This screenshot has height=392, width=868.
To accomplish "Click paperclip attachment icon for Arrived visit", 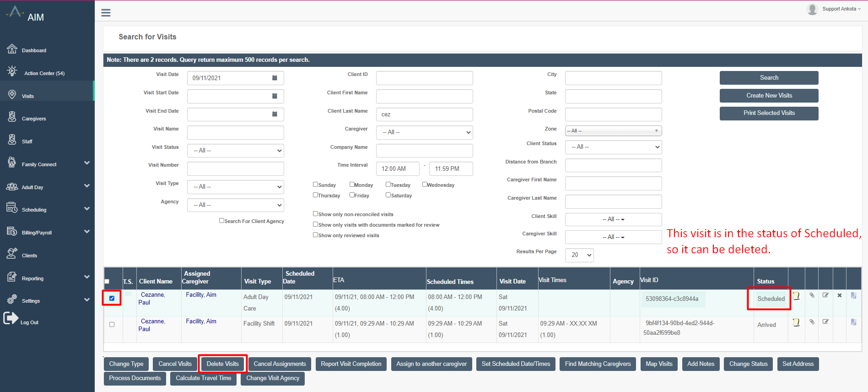I will 812,322.
